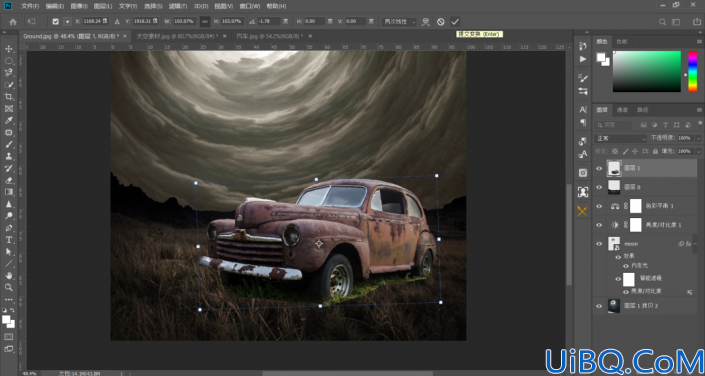705x376 pixels.
Task: Cancel the transform with the circle-slash icon
Action: 441,22
